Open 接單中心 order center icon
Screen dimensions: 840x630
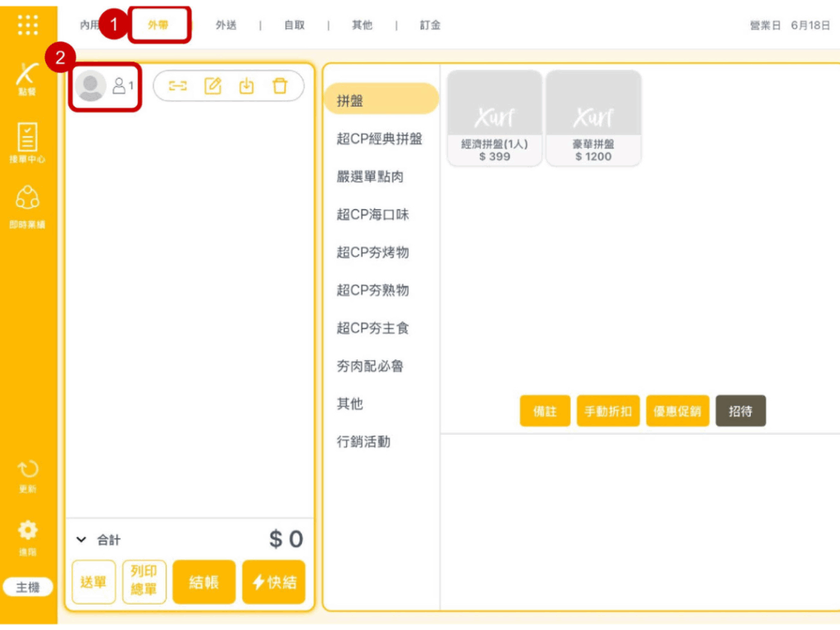28,140
